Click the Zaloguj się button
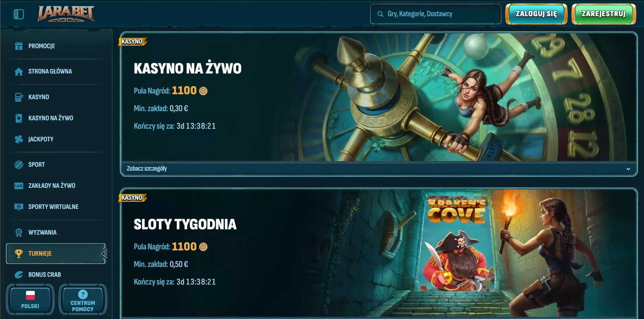The height and width of the screenshot is (319, 644). point(536,14)
